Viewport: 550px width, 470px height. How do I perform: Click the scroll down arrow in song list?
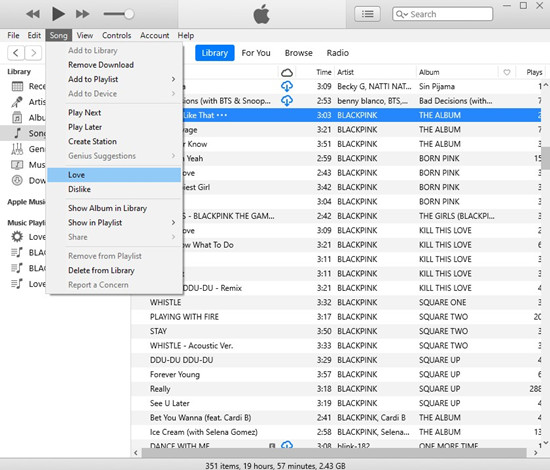click(545, 443)
